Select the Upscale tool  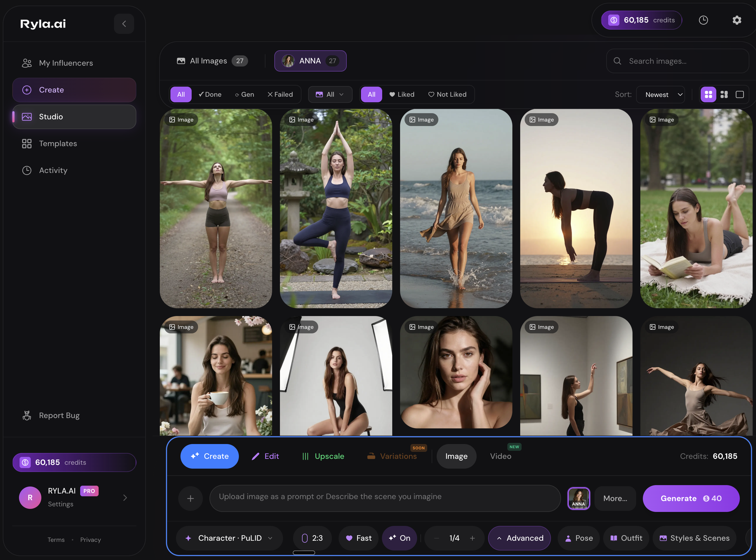coord(323,456)
